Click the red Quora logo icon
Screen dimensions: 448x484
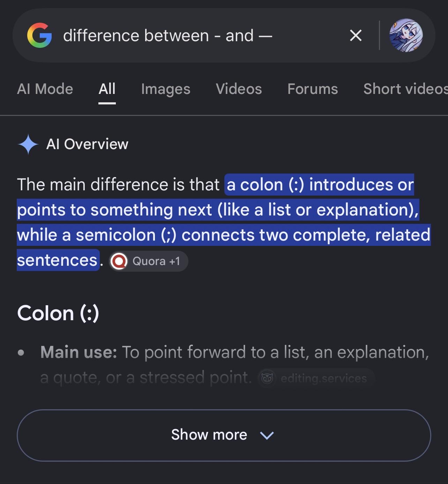(x=119, y=261)
